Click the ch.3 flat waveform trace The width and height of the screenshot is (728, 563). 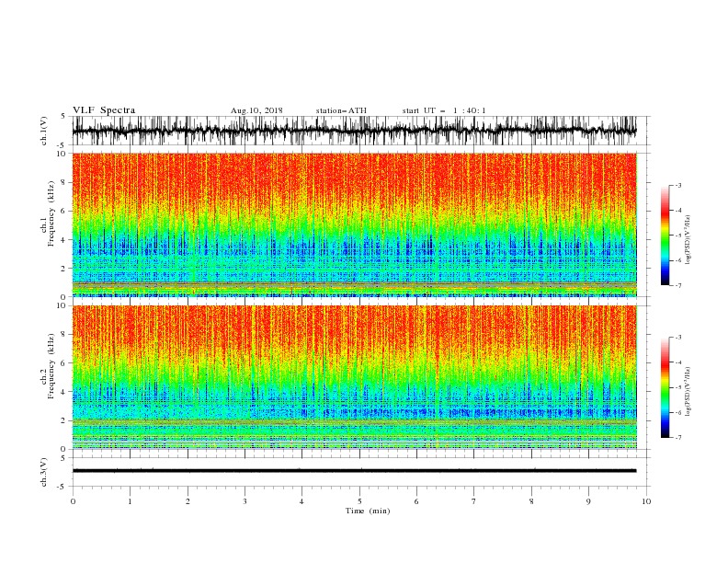[x=354, y=471]
